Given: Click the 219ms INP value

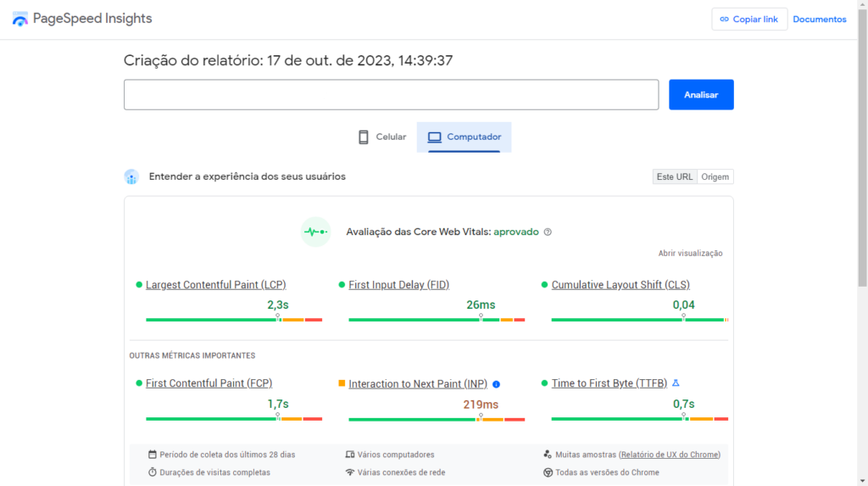Looking at the screenshot, I should [x=481, y=405].
